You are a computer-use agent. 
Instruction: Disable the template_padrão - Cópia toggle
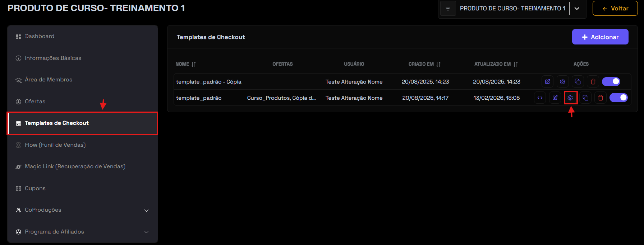click(611, 82)
